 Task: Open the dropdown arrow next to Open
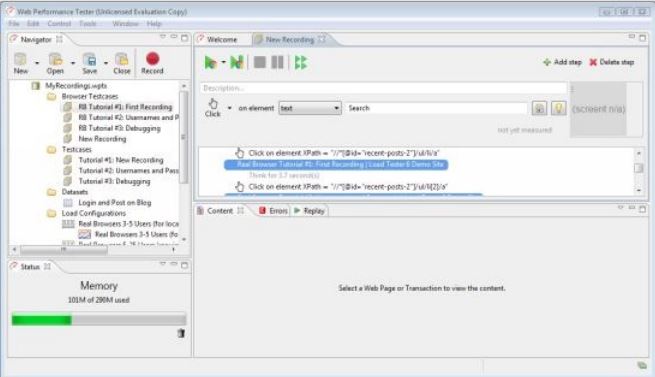click(73, 64)
